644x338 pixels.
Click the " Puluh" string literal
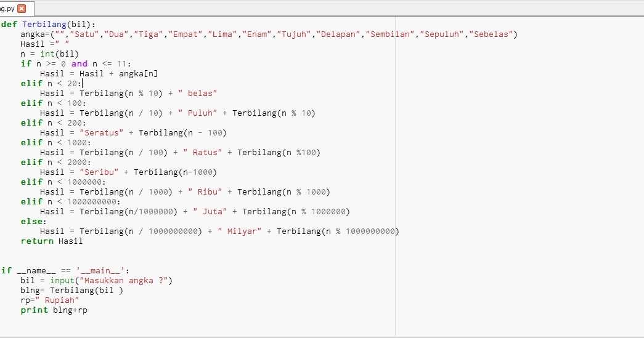point(198,113)
